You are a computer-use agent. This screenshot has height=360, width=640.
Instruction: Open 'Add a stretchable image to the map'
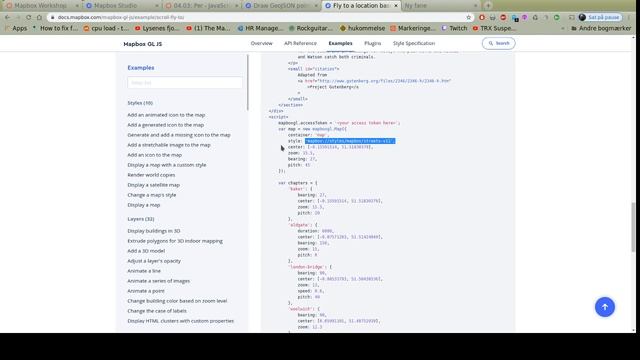pos(169,145)
